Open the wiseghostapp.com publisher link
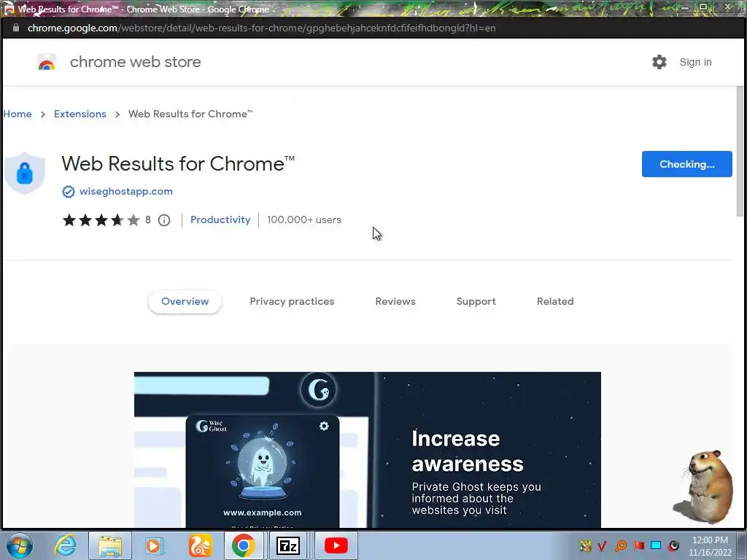Viewport: 747px width, 560px height. pos(125,192)
